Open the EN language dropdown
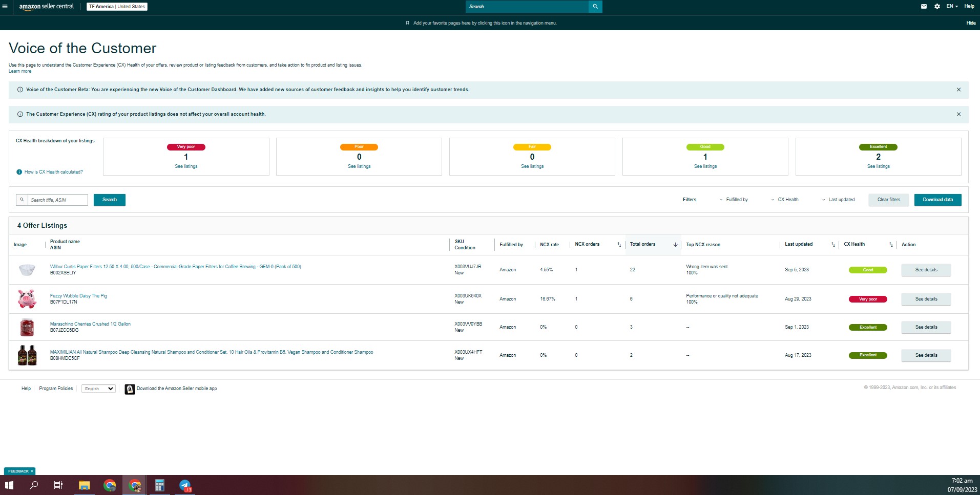The width and height of the screenshot is (980, 495). click(952, 7)
